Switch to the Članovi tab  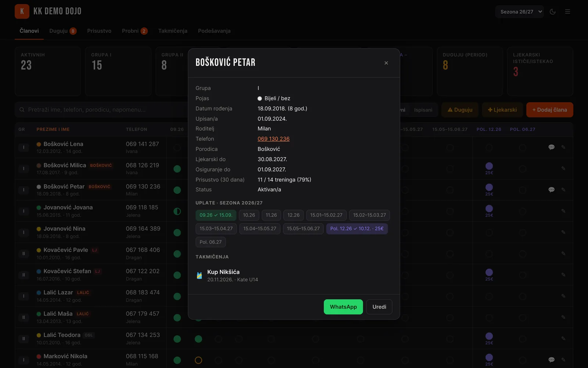(29, 31)
